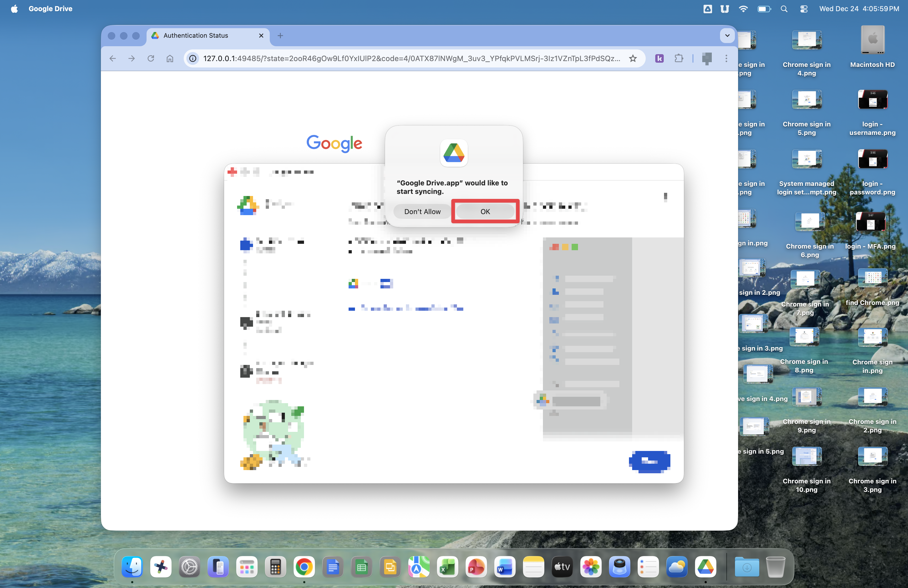The image size is (908, 588).
Task: Click the address bar URL field
Action: (411, 58)
